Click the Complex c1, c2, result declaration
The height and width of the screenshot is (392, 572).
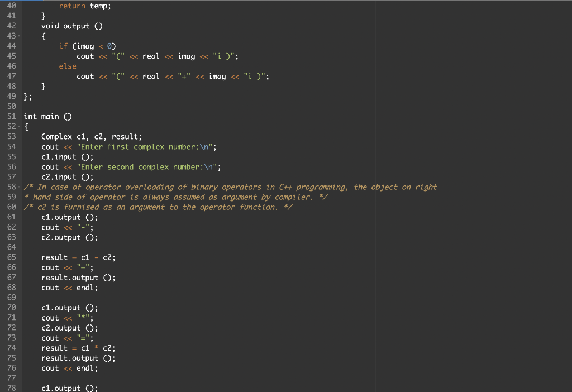tap(91, 136)
